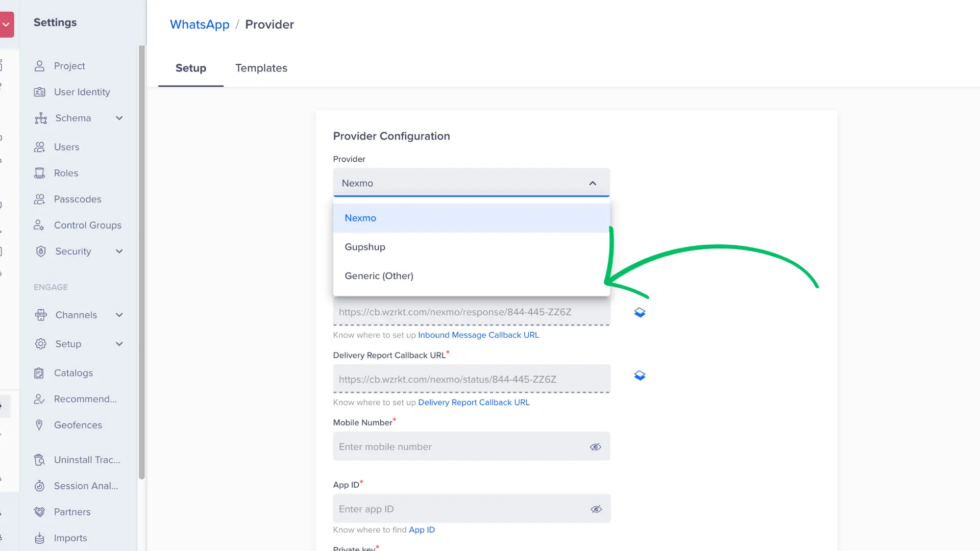Copy the Delivery Report Callback URL
980x551 pixels.
(640, 375)
